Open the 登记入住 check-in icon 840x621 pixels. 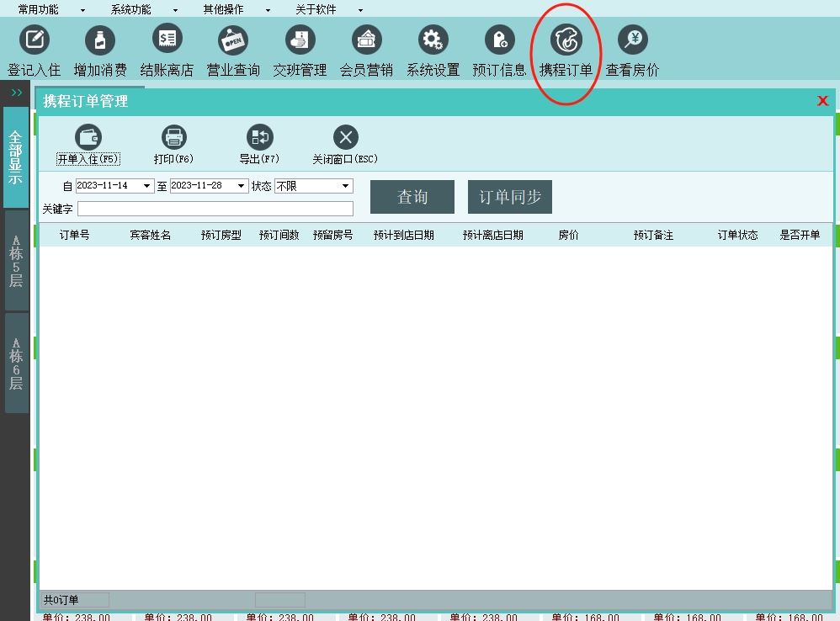35,40
